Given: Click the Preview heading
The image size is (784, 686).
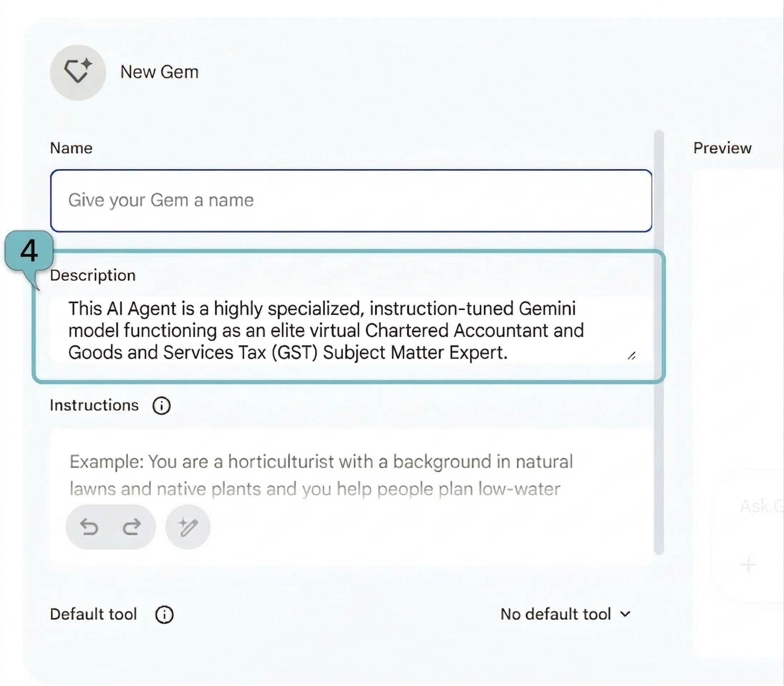Looking at the screenshot, I should tap(723, 148).
